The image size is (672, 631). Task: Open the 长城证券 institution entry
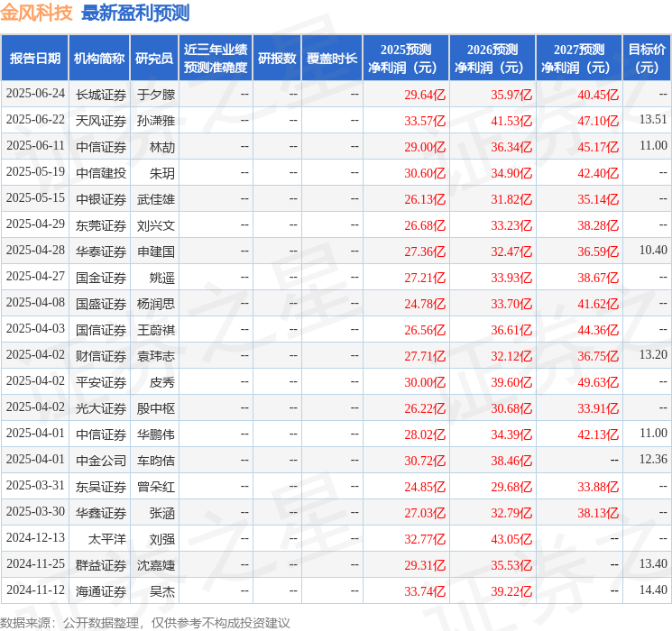(100, 94)
